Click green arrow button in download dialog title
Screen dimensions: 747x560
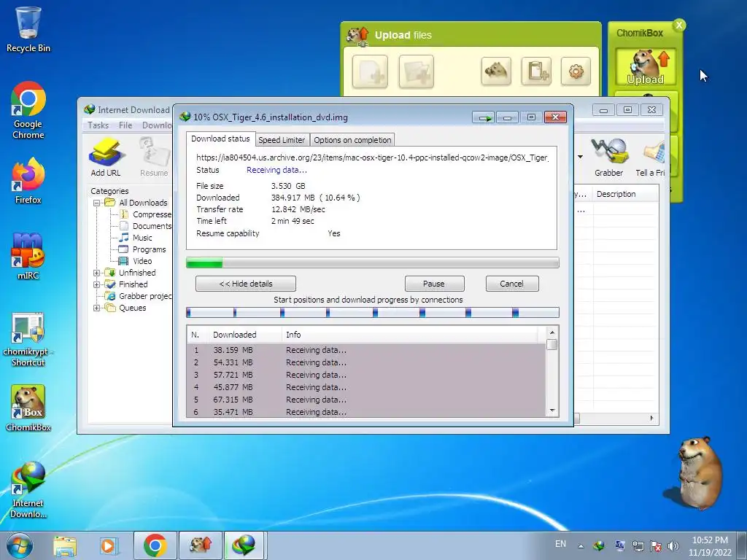coord(484,117)
